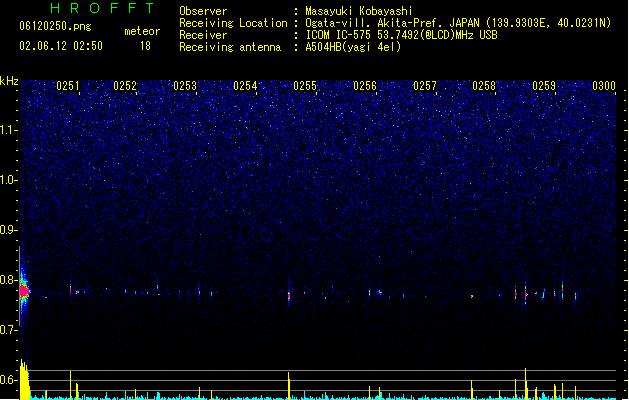Click the 0259 time marker
The width and height of the screenshot is (629, 400).
tap(544, 86)
